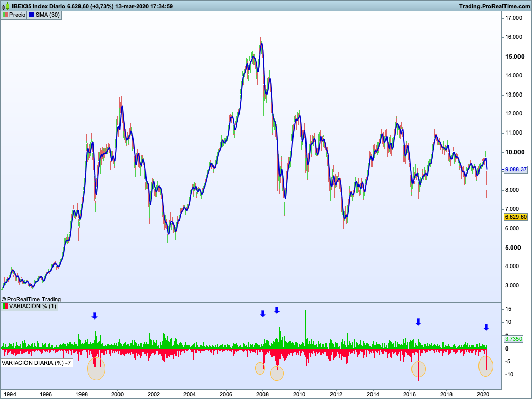532x399 pixels.
Task: Open the SMA (30) indicator label
Action: (x=48, y=15)
